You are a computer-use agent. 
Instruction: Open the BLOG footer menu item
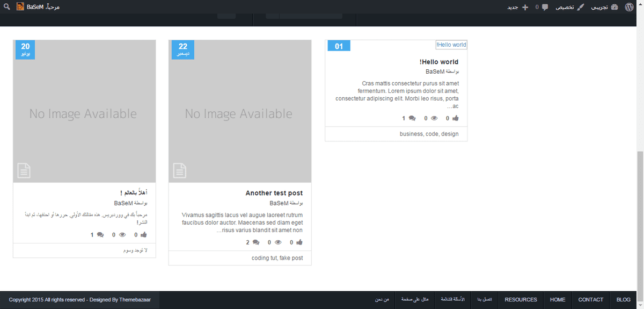tap(623, 299)
